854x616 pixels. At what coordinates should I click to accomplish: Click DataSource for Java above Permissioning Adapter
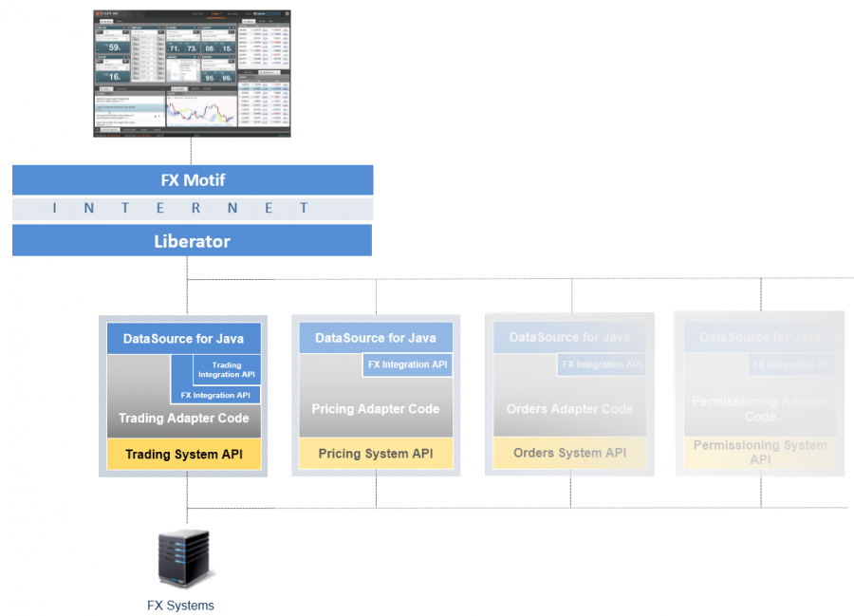coord(760,337)
